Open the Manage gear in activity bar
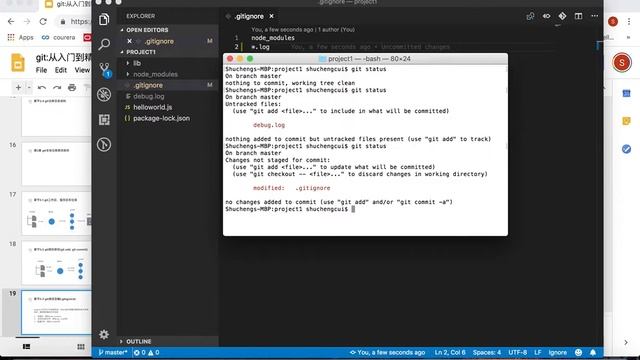The image size is (640, 360). click(104, 335)
